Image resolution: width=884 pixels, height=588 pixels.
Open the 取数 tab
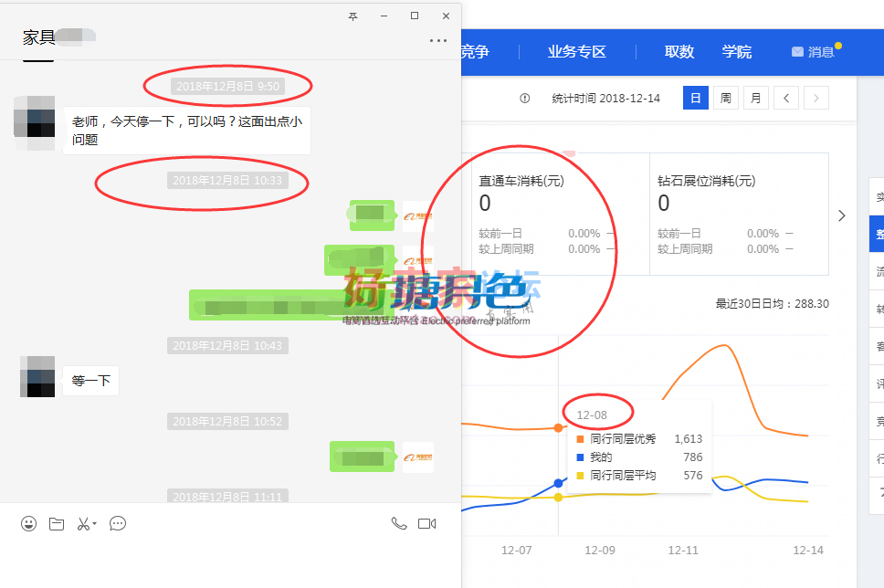[679, 52]
